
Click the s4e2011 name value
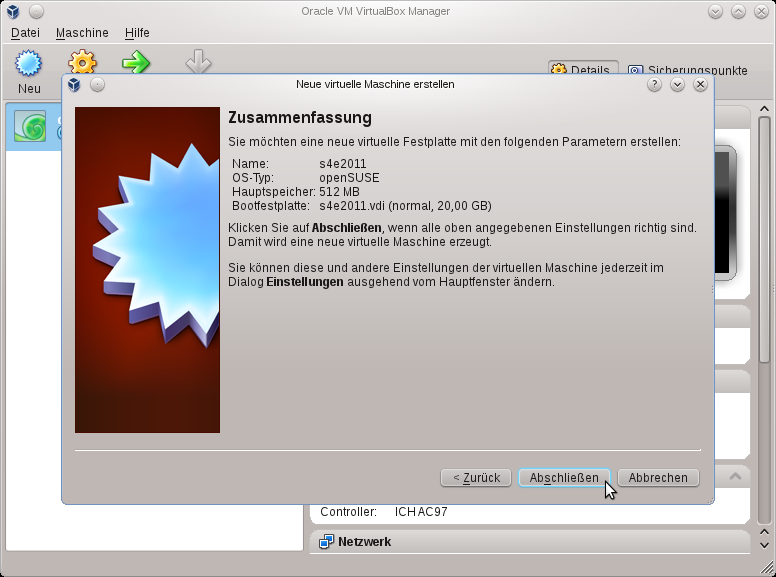[x=342, y=164]
